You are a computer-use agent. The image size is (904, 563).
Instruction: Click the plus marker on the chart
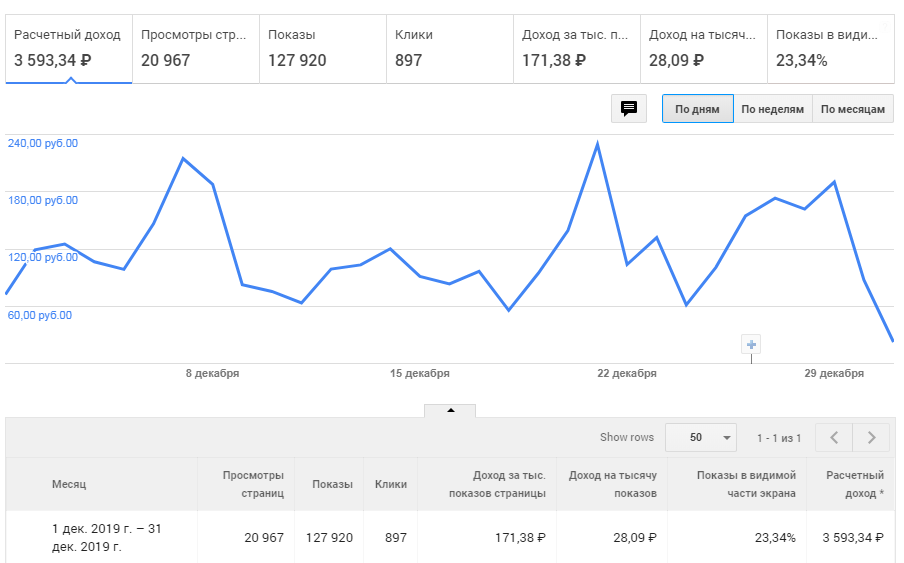(752, 345)
